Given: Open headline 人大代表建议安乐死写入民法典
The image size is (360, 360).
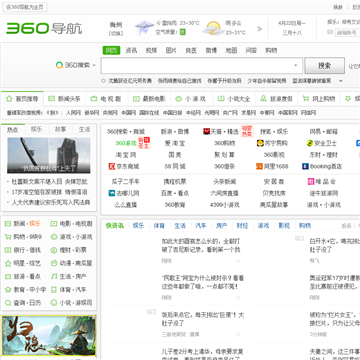Looking at the screenshot, I should (51, 202).
